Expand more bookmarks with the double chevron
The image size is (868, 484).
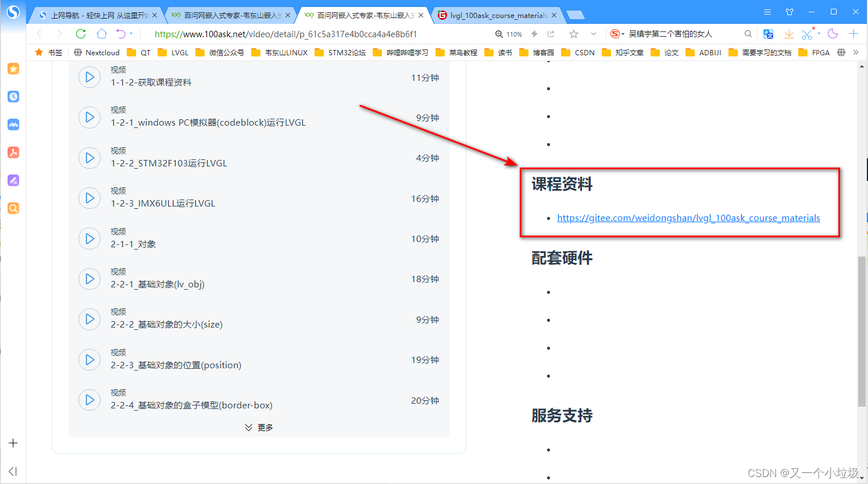pyautogui.click(x=856, y=52)
